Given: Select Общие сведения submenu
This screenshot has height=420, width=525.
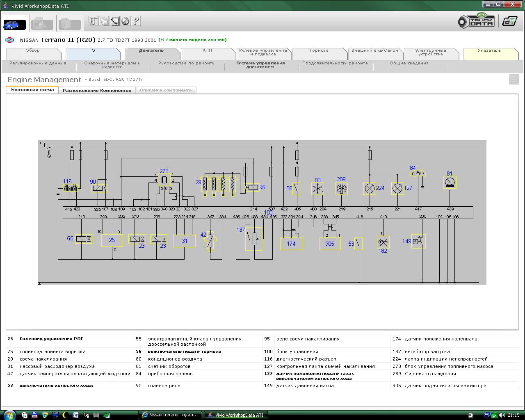Looking at the screenshot, I should click(x=409, y=63).
